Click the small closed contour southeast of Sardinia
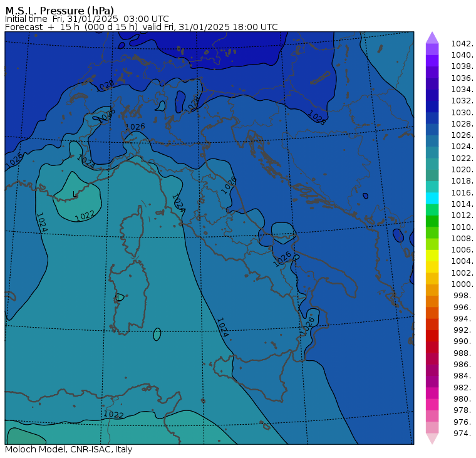 coord(157,335)
